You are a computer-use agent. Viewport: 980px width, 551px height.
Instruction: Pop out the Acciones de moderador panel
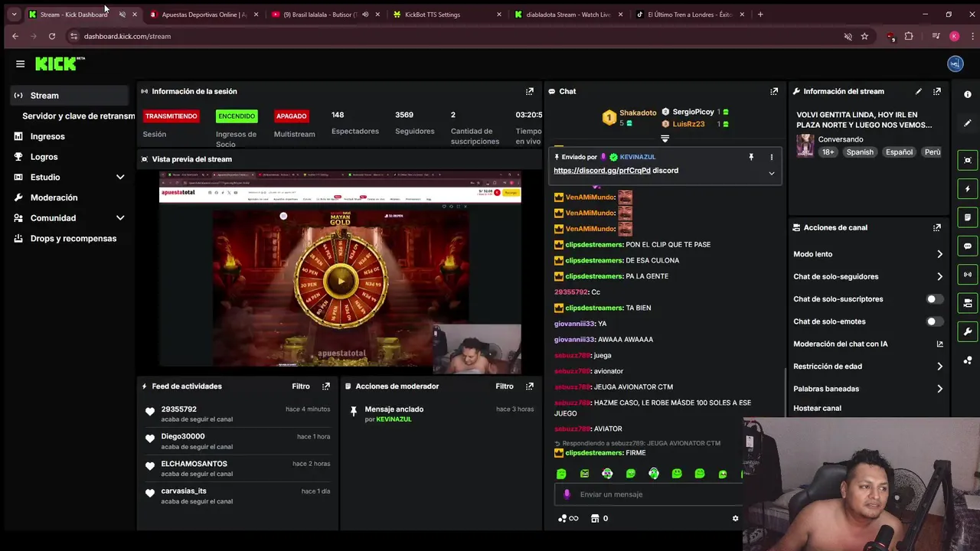[529, 386]
